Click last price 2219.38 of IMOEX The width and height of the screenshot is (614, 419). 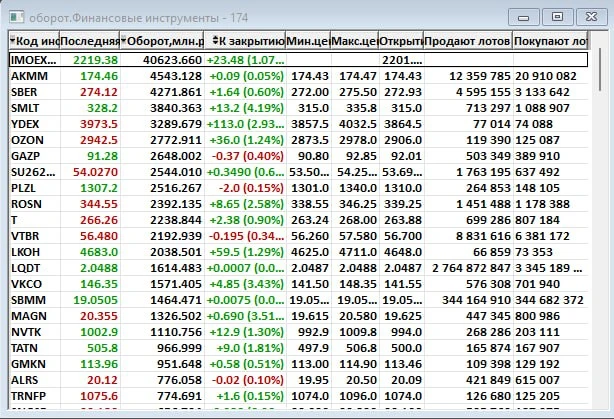[x=96, y=60]
